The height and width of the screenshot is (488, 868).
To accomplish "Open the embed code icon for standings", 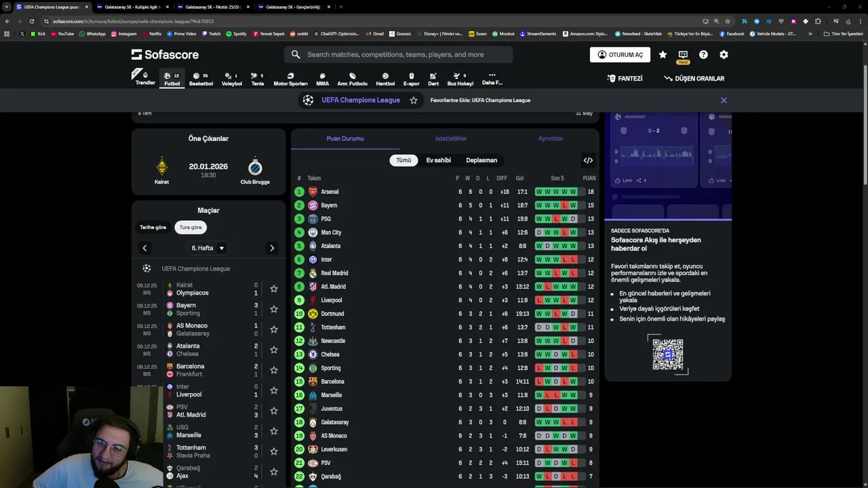I will coord(588,161).
